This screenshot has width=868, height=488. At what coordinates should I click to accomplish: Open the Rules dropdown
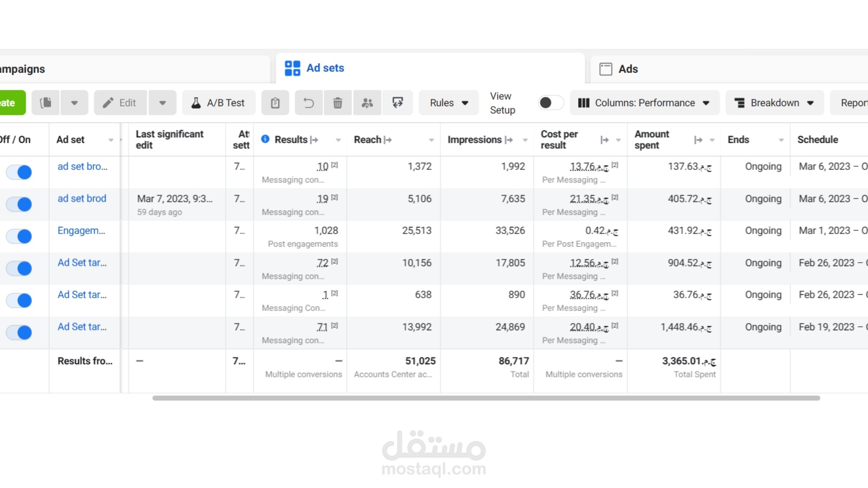coord(448,103)
